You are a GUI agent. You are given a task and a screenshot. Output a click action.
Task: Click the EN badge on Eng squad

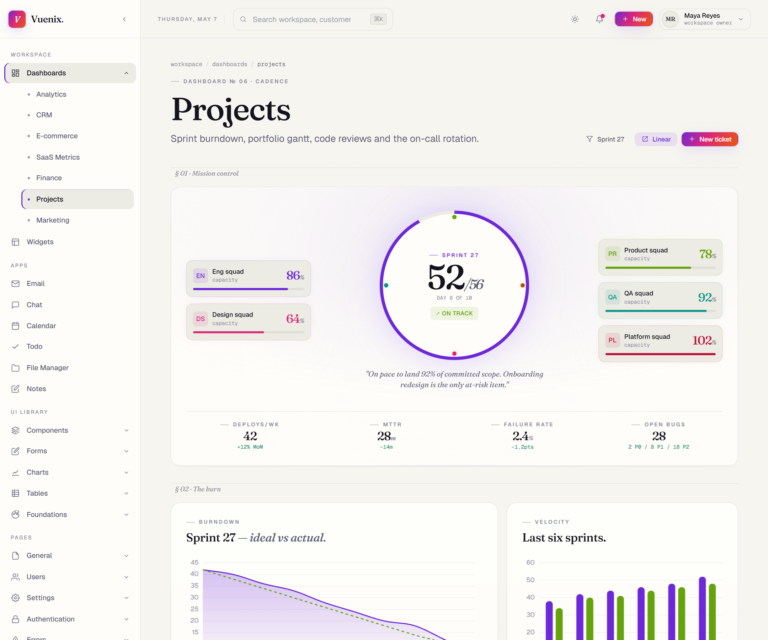click(200, 276)
